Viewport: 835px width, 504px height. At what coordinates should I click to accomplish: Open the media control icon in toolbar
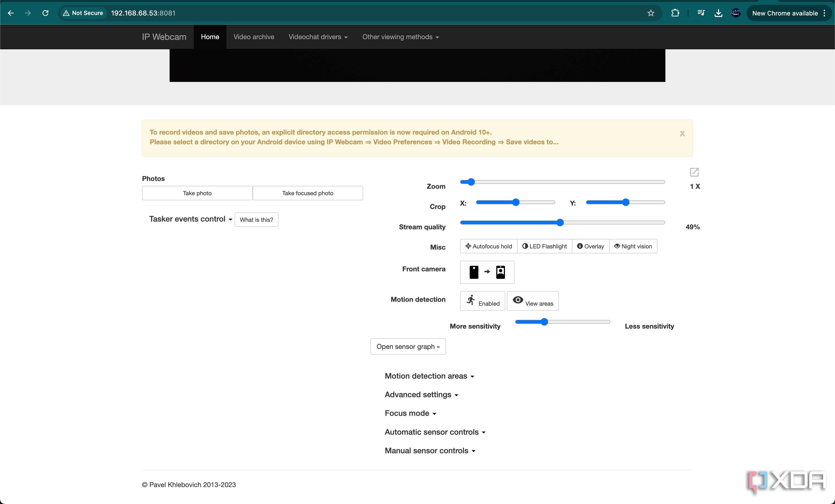(x=701, y=13)
